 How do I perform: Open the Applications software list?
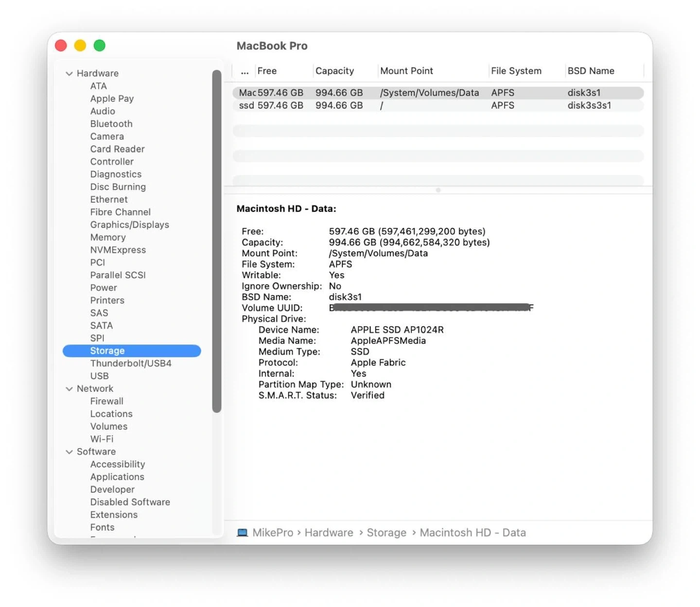tap(117, 477)
